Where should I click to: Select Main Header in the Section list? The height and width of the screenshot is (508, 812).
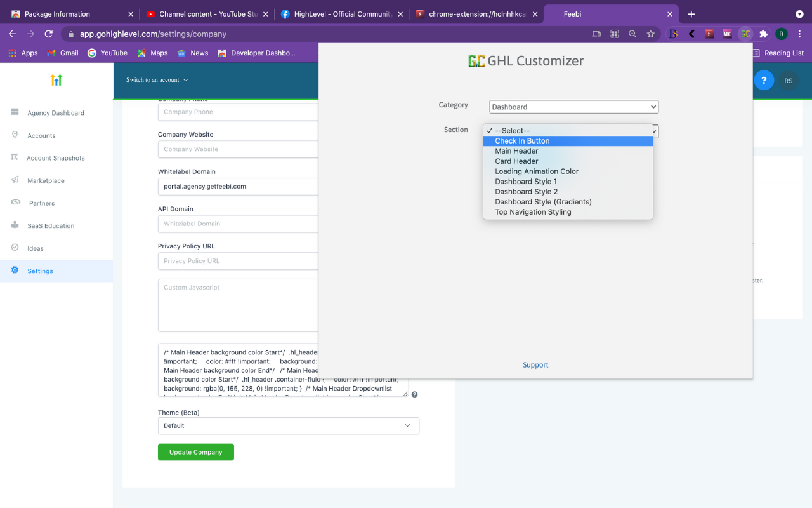(516, 150)
